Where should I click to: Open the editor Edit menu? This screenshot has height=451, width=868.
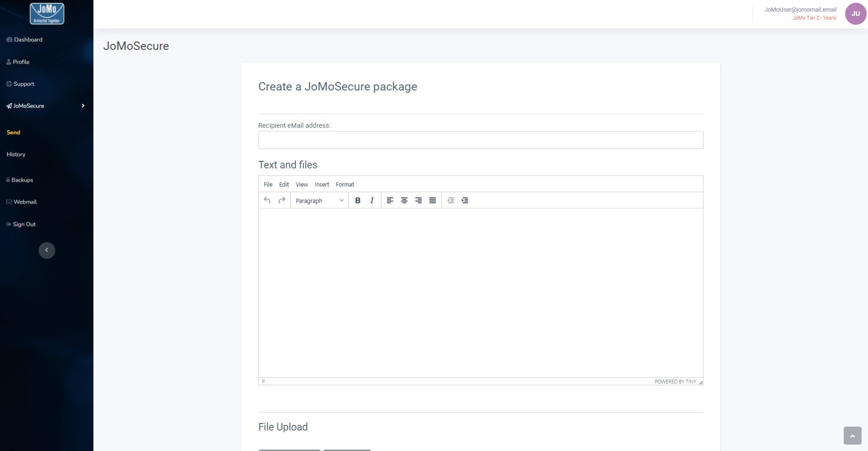(284, 184)
